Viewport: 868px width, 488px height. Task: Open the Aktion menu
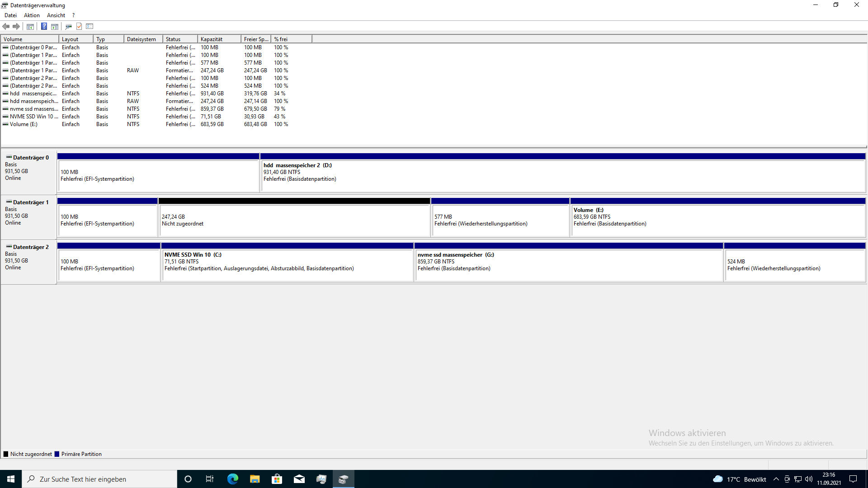coord(32,15)
